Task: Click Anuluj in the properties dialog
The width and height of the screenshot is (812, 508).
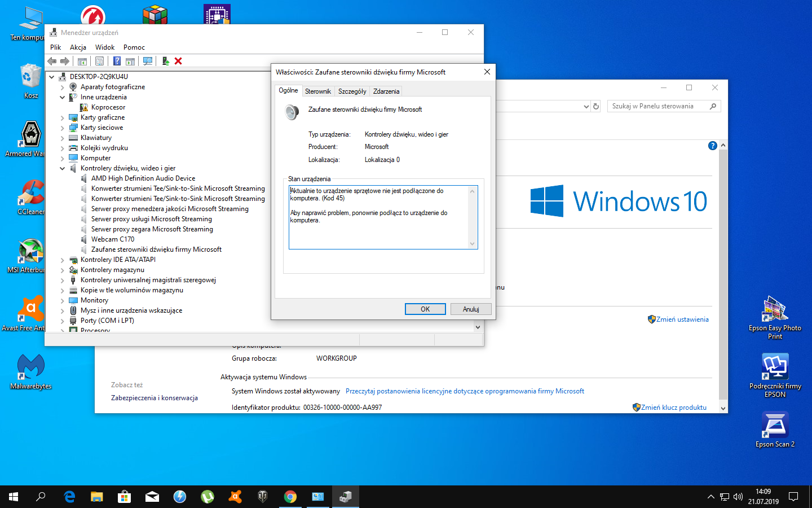Action: click(x=471, y=309)
